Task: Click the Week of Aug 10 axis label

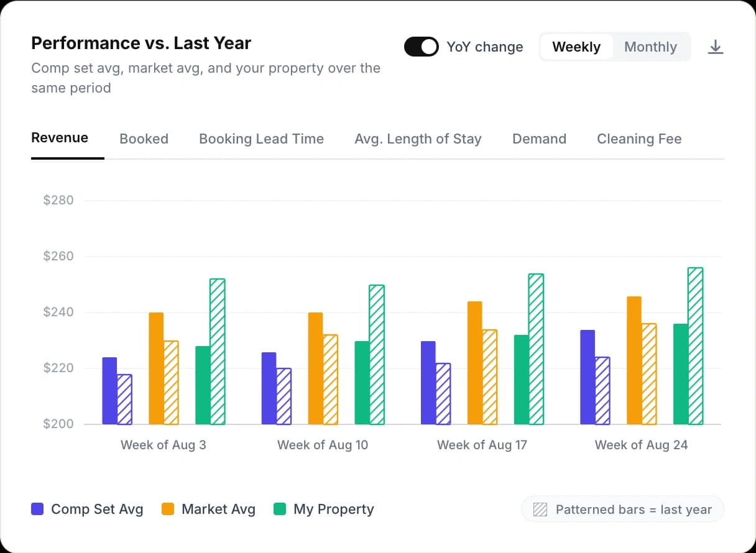Action: 323,445
